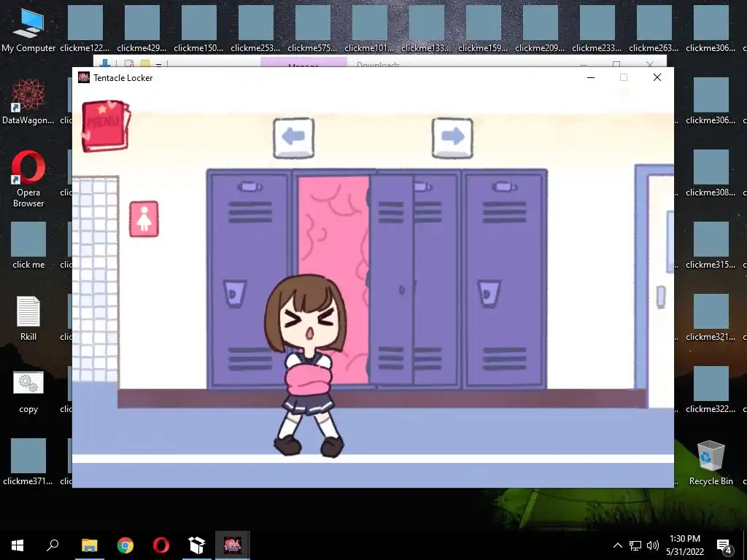Select the 'copy' batch file icon

[28, 392]
